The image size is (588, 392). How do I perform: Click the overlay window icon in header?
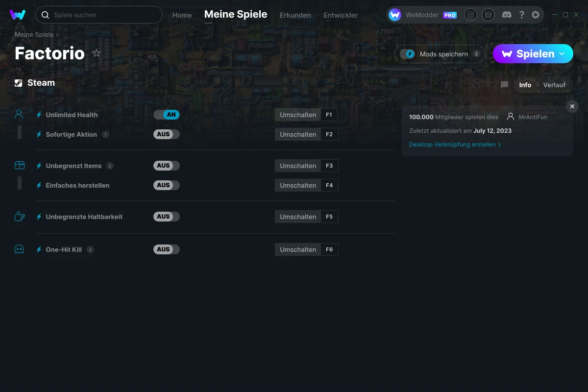pyautogui.click(x=488, y=15)
